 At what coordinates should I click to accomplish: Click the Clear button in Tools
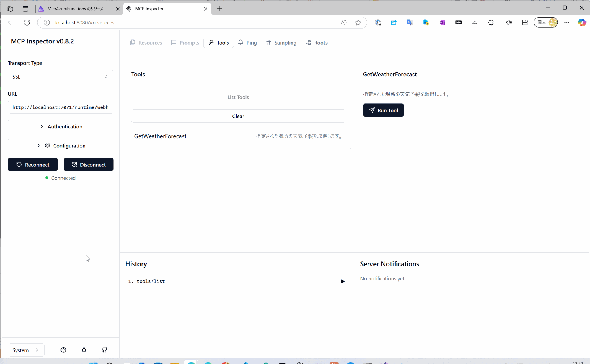coord(238,116)
